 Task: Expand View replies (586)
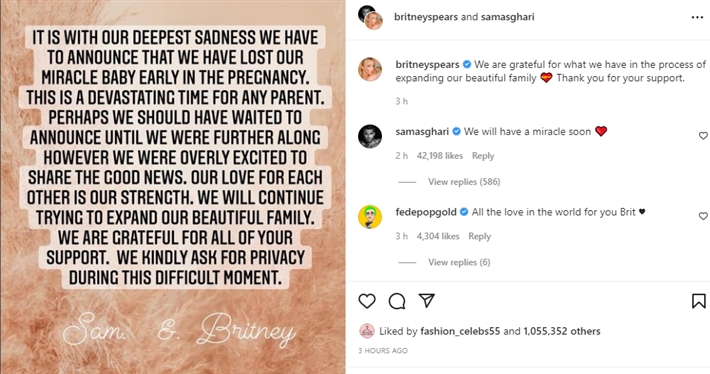[x=464, y=182]
